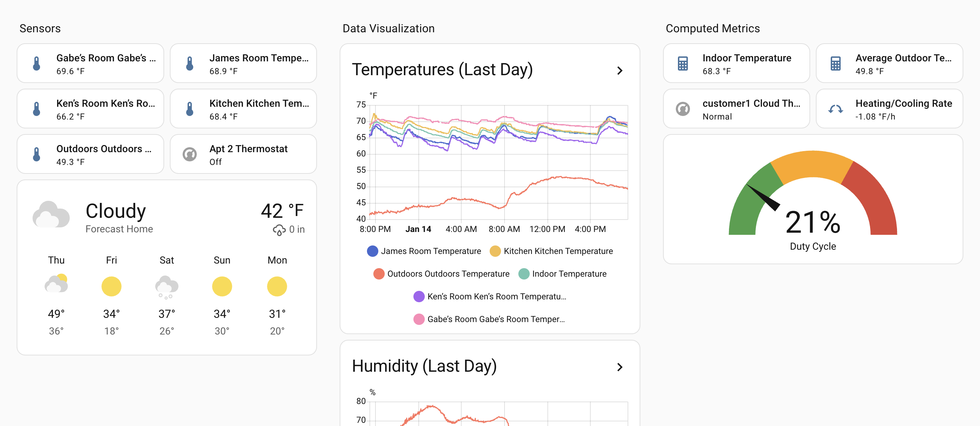The height and width of the screenshot is (426, 980).
Task: Select the thermometer icon on Ken's Room card
Action: point(37,109)
